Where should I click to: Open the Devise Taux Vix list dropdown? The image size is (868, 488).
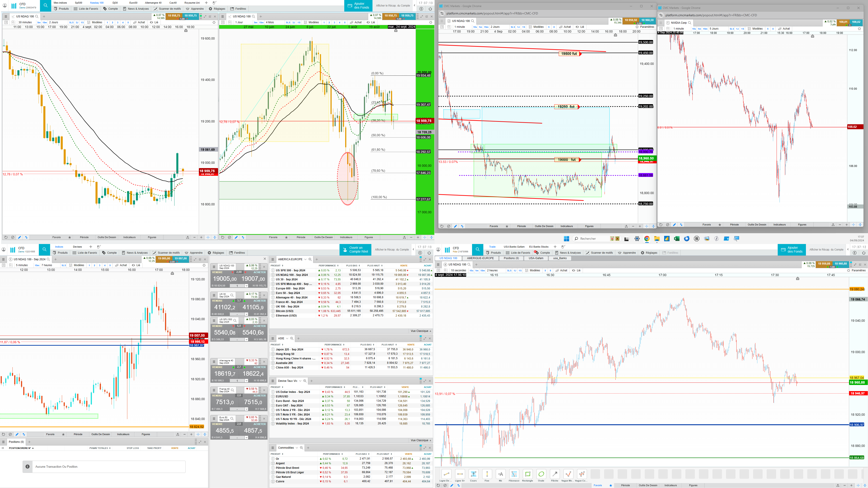tap(300, 381)
